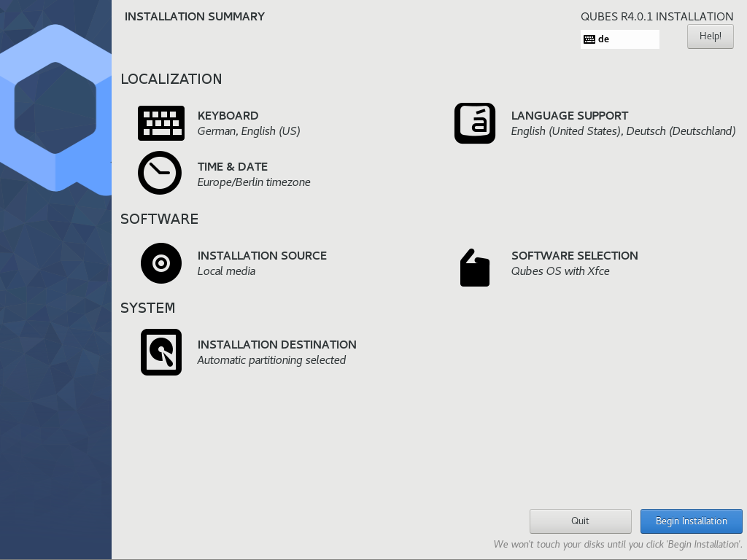Click the Language Support icon
This screenshot has width=747, height=560.
click(x=475, y=123)
